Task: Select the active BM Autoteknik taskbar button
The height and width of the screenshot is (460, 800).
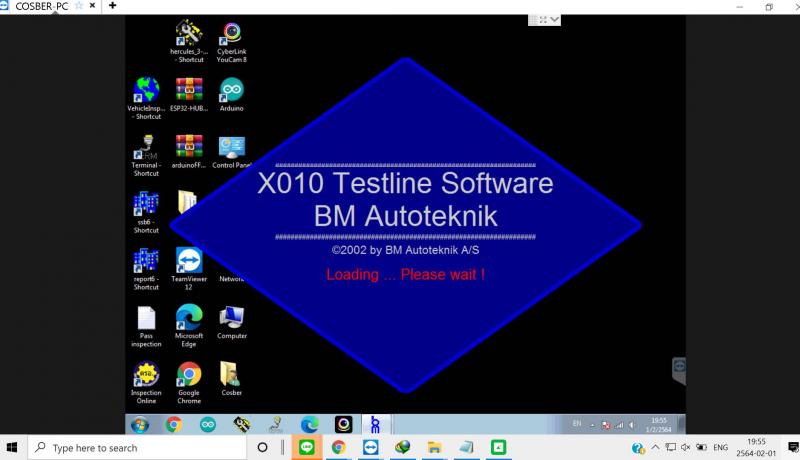Action: click(x=376, y=424)
